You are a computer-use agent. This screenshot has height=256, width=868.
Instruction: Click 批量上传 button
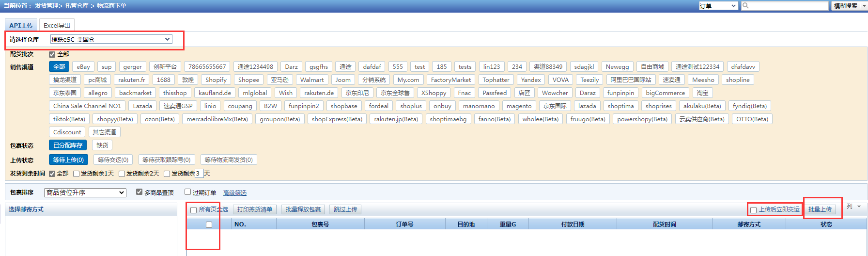[820, 209]
